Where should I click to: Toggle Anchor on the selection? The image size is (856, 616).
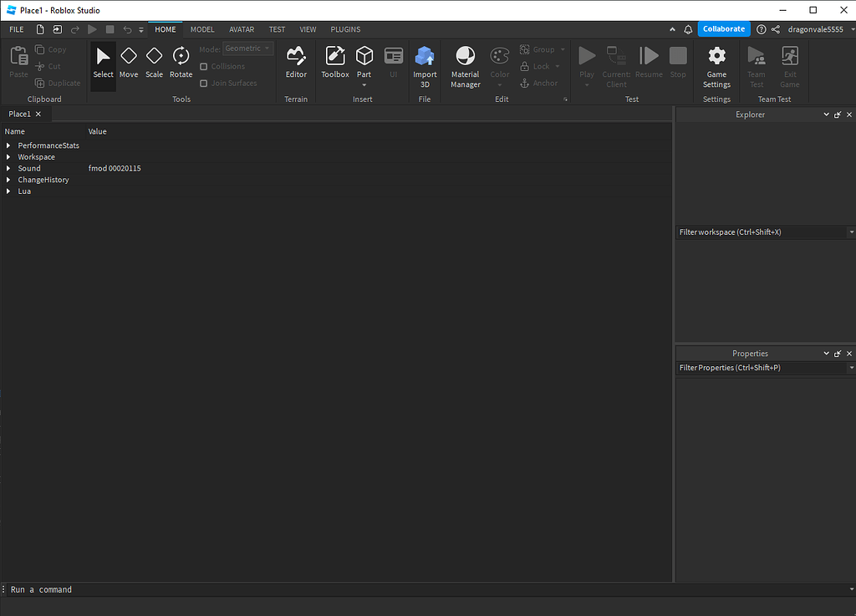click(x=539, y=83)
